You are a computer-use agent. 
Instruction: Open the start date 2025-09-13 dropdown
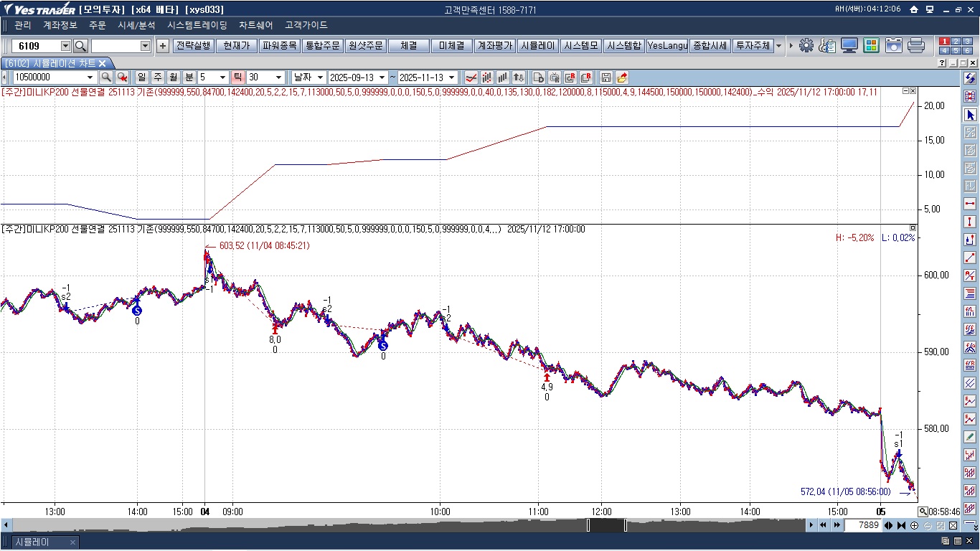click(382, 77)
